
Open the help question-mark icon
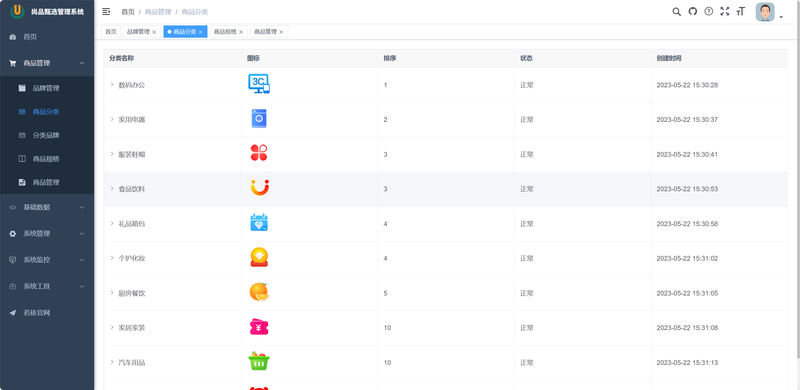tap(709, 11)
